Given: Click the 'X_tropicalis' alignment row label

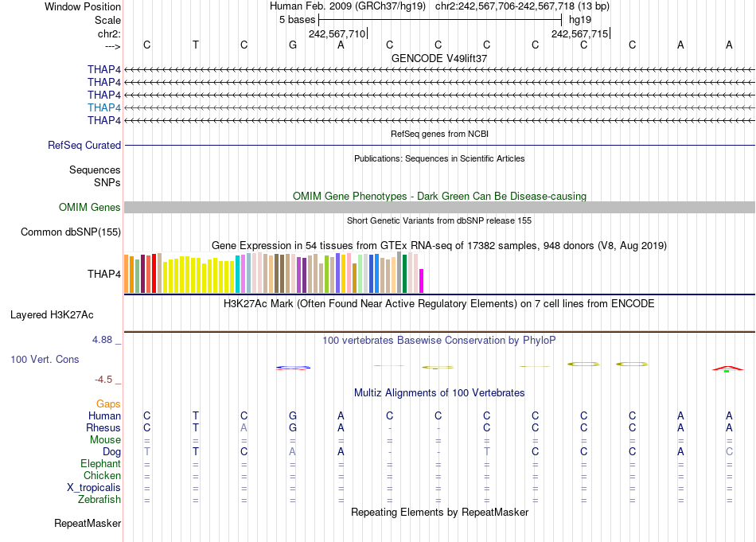Looking at the screenshot, I should coord(94,488).
